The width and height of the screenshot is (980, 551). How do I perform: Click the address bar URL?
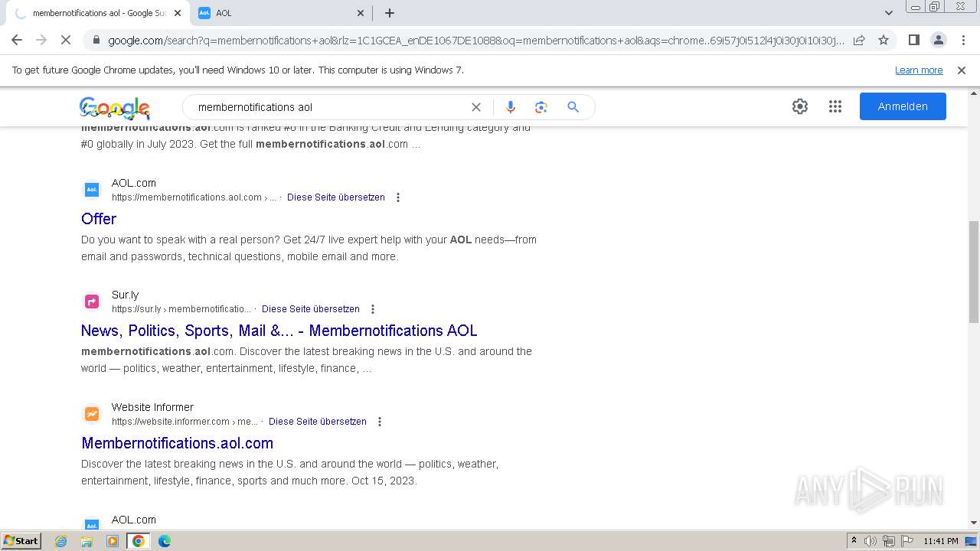(x=476, y=41)
